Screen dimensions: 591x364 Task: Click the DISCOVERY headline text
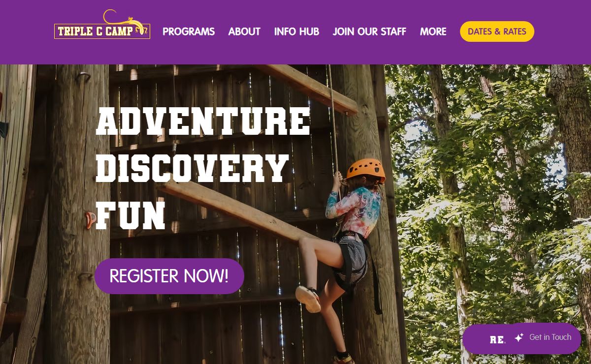click(x=192, y=168)
